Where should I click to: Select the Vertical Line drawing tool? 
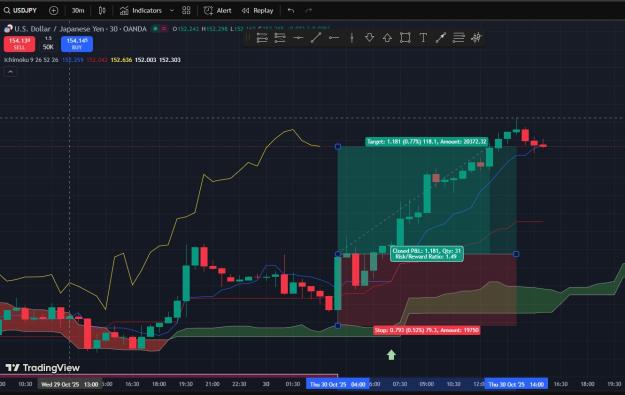tap(352, 38)
